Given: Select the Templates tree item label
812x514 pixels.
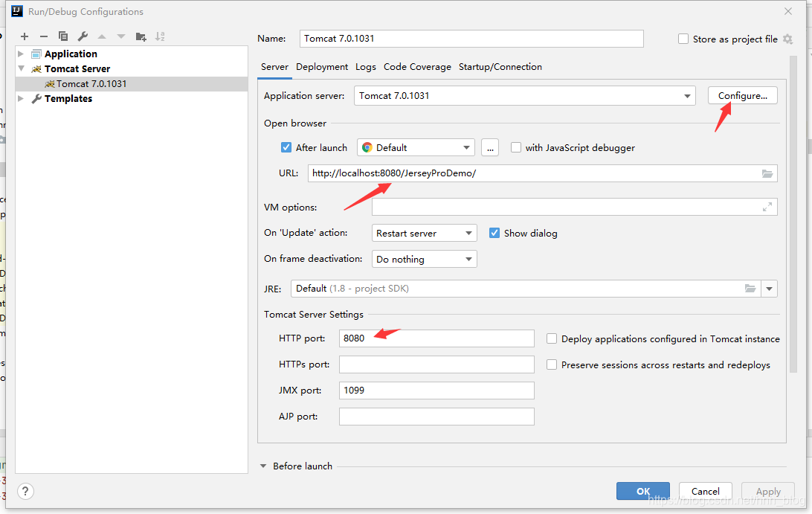Looking at the screenshot, I should [68, 98].
